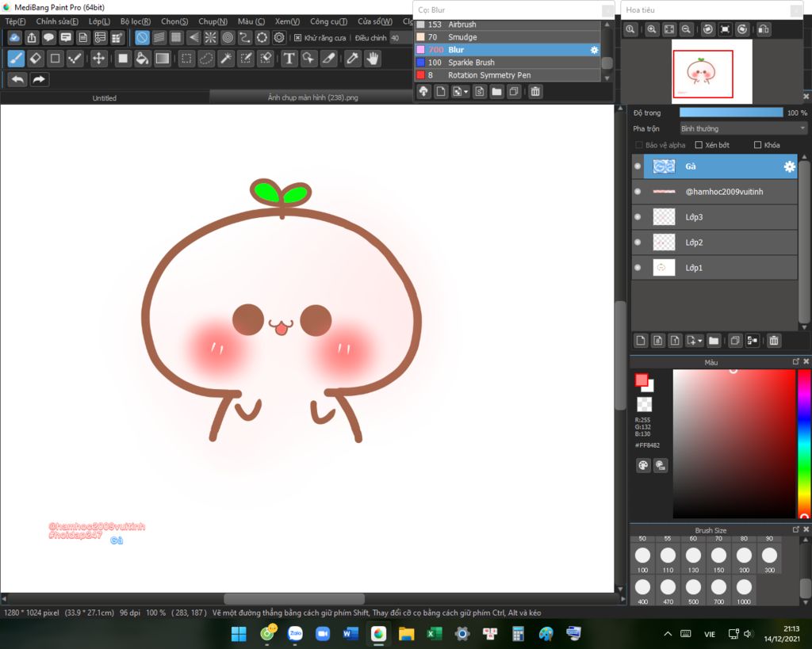Choose the Gradient tool
This screenshot has width=812, height=649.
(162, 59)
